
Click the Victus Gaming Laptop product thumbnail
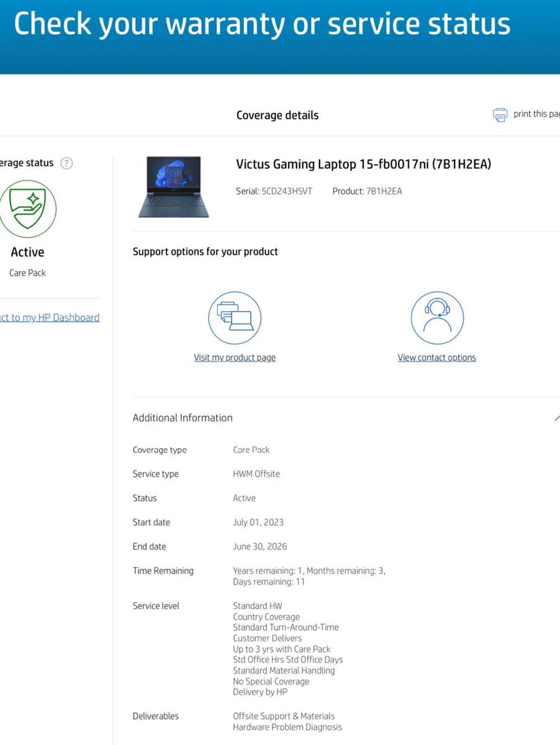point(174,186)
